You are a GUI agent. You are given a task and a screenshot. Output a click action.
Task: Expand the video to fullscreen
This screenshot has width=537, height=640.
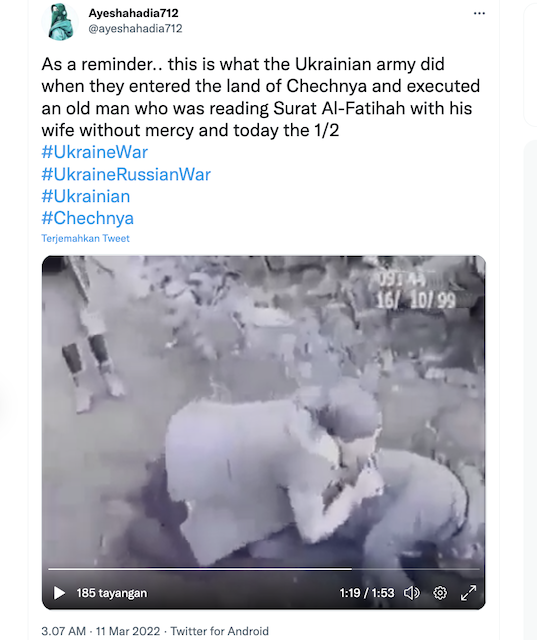[468, 593]
